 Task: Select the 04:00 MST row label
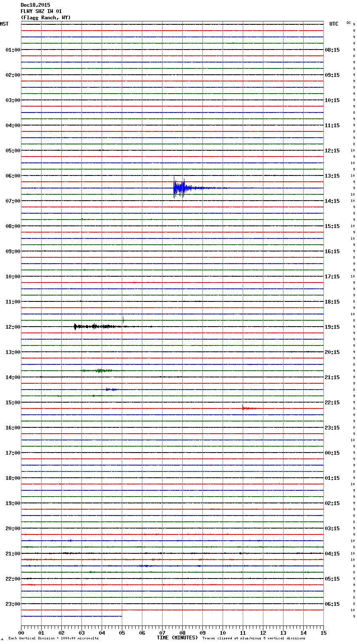tap(13, 126)
